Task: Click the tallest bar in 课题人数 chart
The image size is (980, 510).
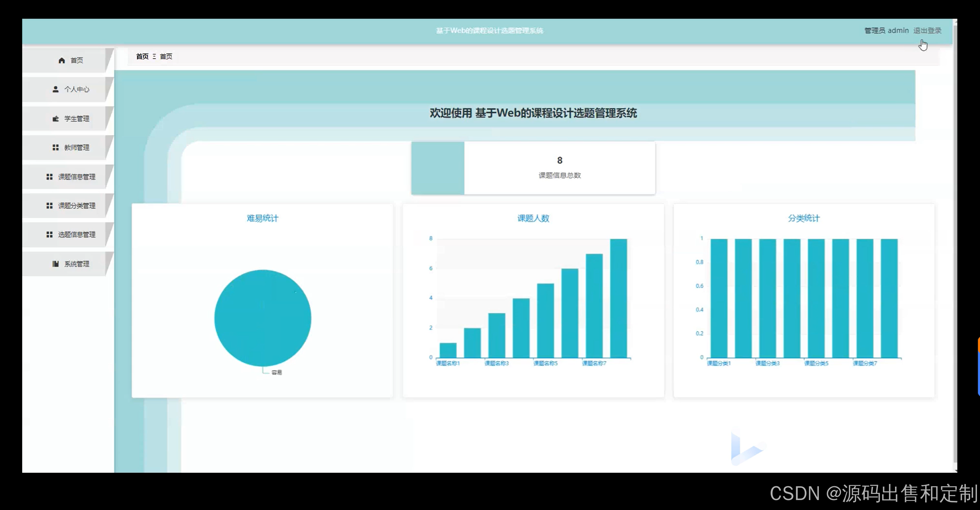Action: pyautogui.click(x=618, y=299)
